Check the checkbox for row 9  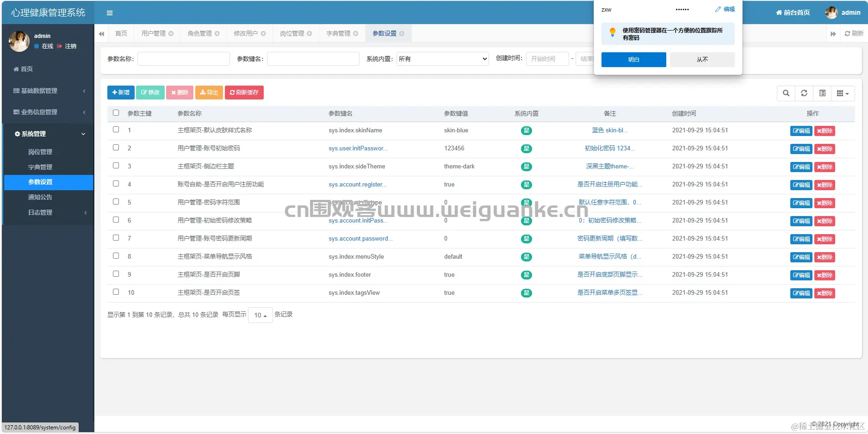[x=116, y=274]
